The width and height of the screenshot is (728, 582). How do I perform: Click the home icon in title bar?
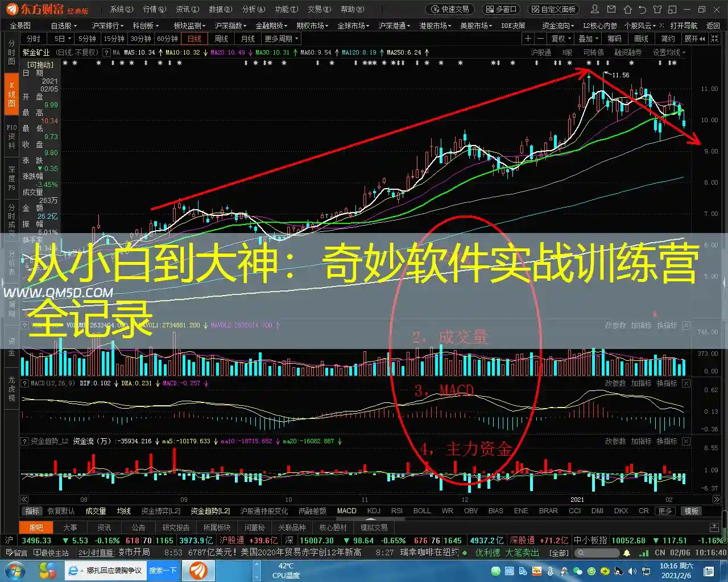[627, 9]
